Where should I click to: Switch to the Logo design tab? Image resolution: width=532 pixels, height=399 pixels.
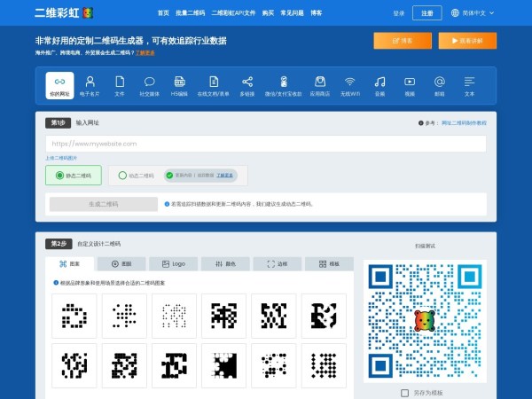pyautogui.click(x=174, y=263)
